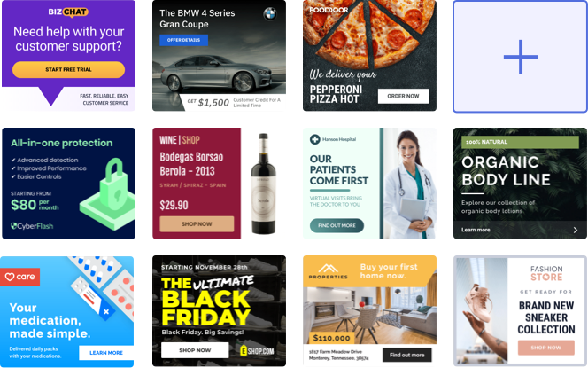This screenshot has height=368, width=588.
Task: Click Find out more on properties ad
Action: coord(406,355)
